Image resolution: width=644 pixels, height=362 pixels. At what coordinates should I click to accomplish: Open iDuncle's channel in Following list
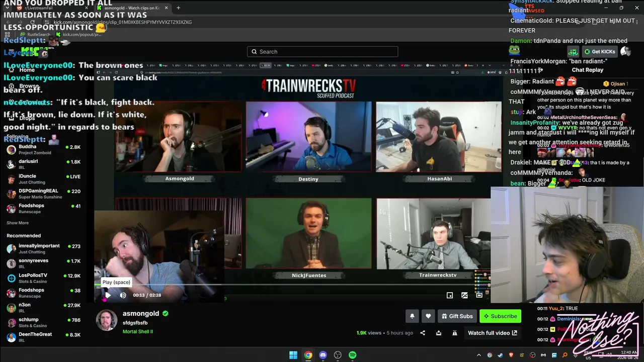tap(43, 179)
